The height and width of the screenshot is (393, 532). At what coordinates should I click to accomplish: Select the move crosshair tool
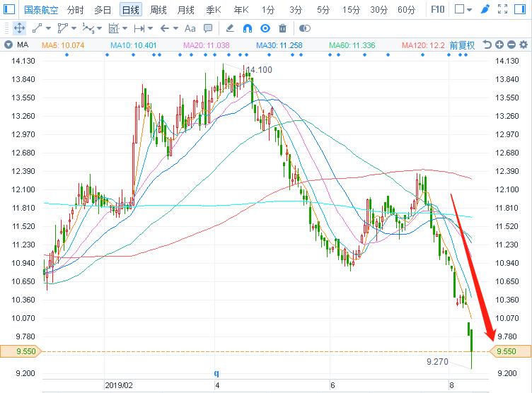(19, 28)
